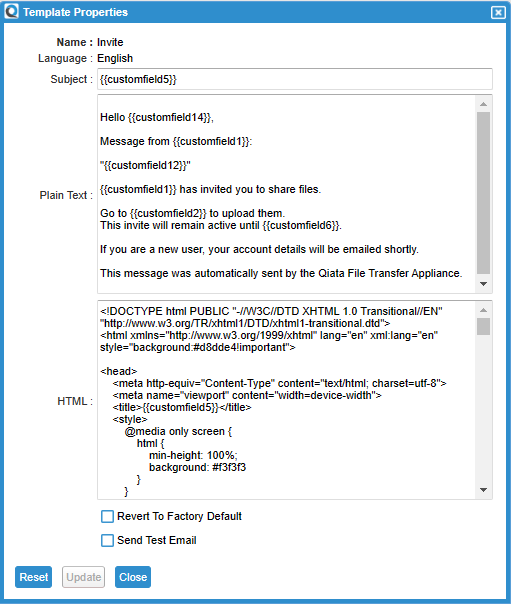The height and width of the screenshot is (604, 511).
Task: Click the 'English' language value
Action: point(115,59)
